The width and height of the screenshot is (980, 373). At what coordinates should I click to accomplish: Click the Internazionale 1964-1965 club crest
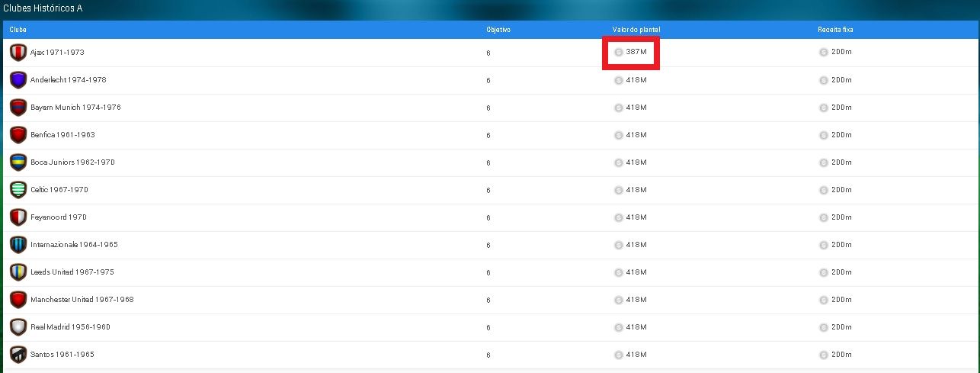pos(18,245)
